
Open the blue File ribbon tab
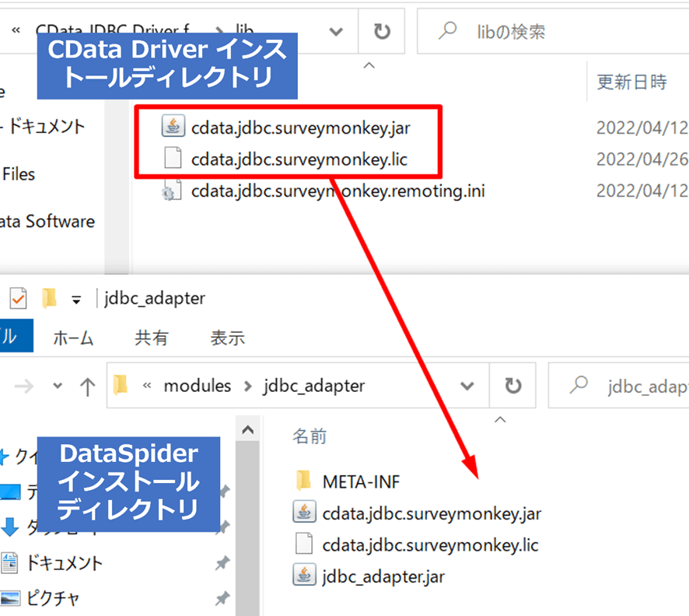tap(16, 336)
